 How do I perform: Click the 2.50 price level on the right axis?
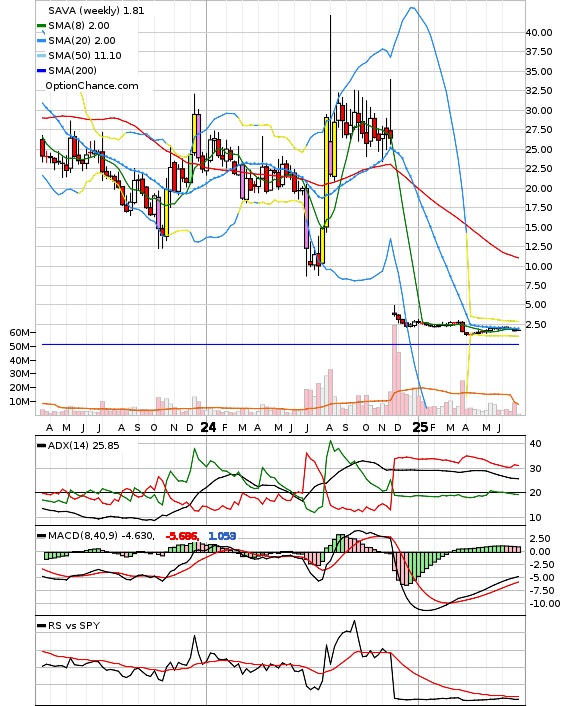click(536, 324)
